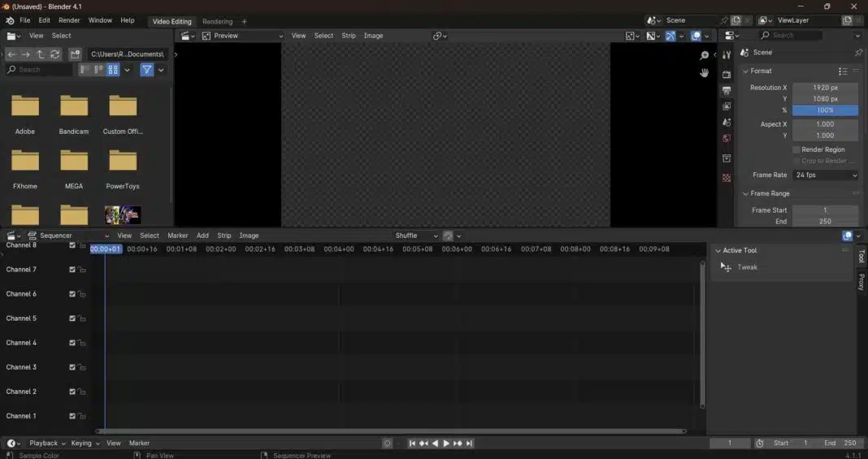The height and width of the screenshot is (459, 868).
Task: Click the Play animation button
Action: tap(446, 444)
